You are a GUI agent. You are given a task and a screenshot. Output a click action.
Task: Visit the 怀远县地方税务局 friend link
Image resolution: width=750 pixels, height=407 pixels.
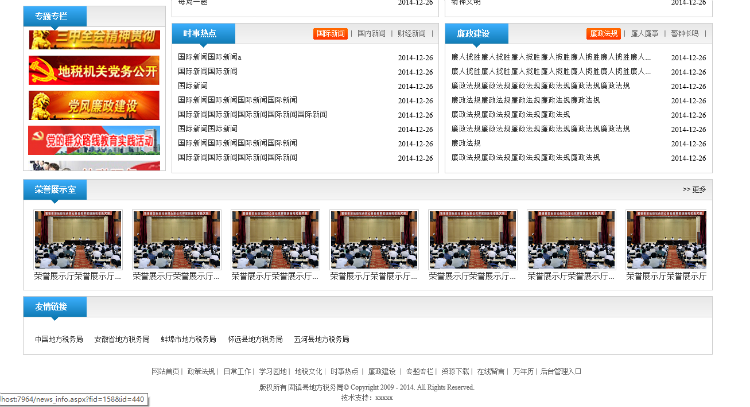tap(255, 339)
